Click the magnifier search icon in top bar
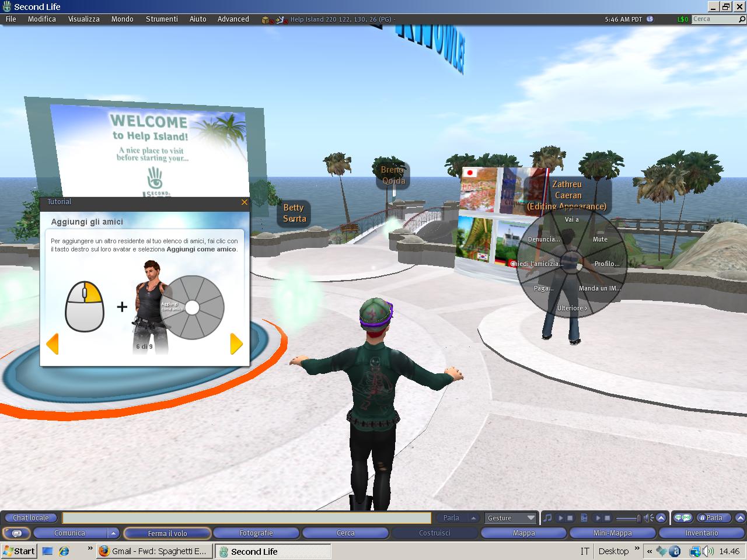This screenshot has height=560, width=747. pos(742,19)
